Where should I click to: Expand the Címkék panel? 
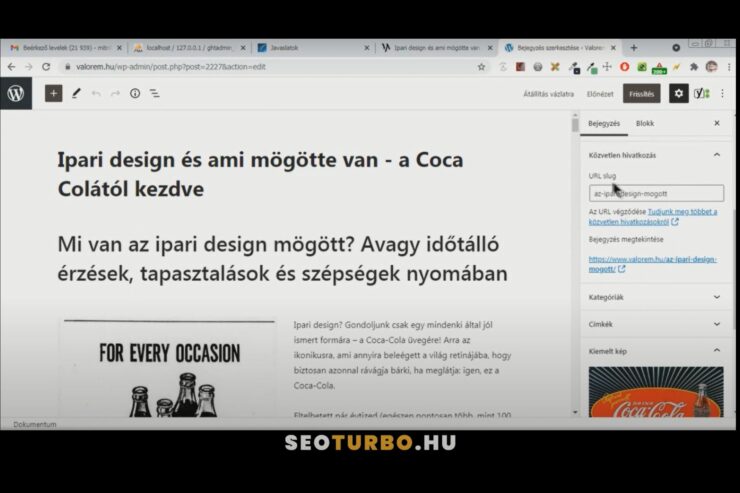(656, 324)
